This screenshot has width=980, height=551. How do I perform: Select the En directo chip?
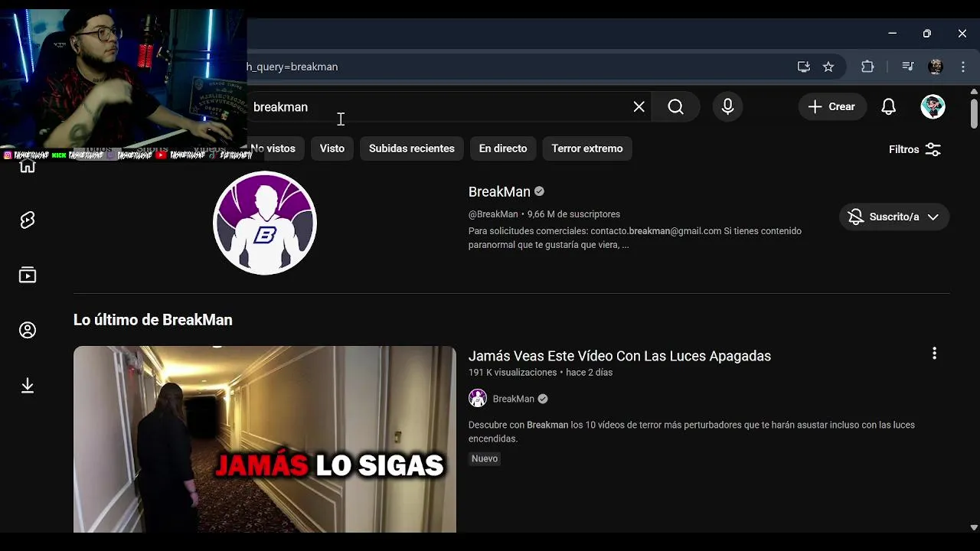[503, 148]
